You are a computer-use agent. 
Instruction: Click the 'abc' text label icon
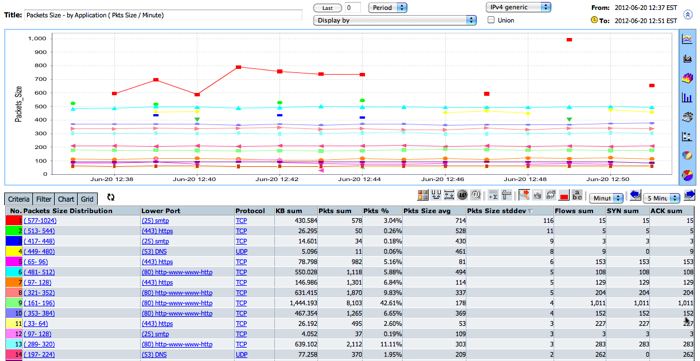tap(577, 195)
